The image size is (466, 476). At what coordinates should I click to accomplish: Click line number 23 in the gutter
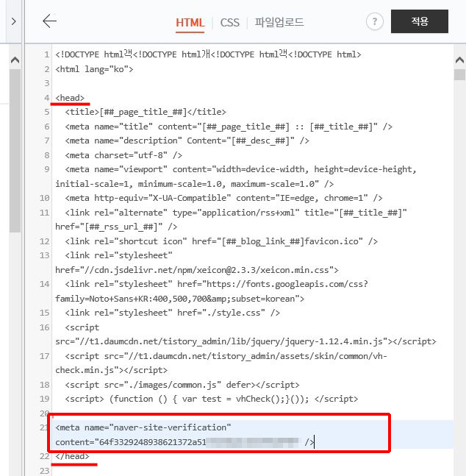[x=44, y=471]
